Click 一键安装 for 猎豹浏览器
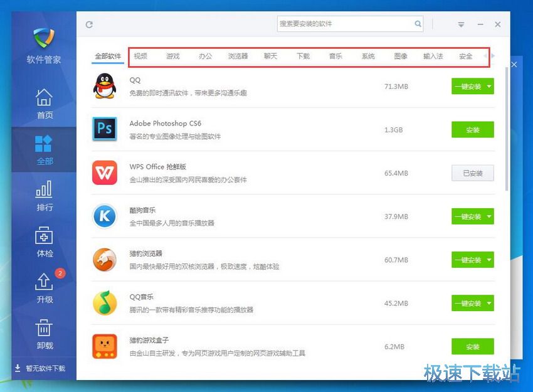 pos(468,260)
